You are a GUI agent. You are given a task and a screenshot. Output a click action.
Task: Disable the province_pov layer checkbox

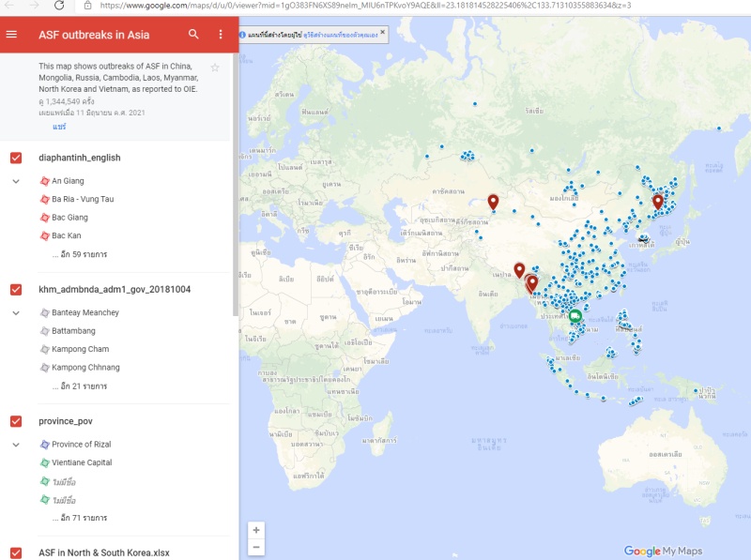[x=16, y=421]
